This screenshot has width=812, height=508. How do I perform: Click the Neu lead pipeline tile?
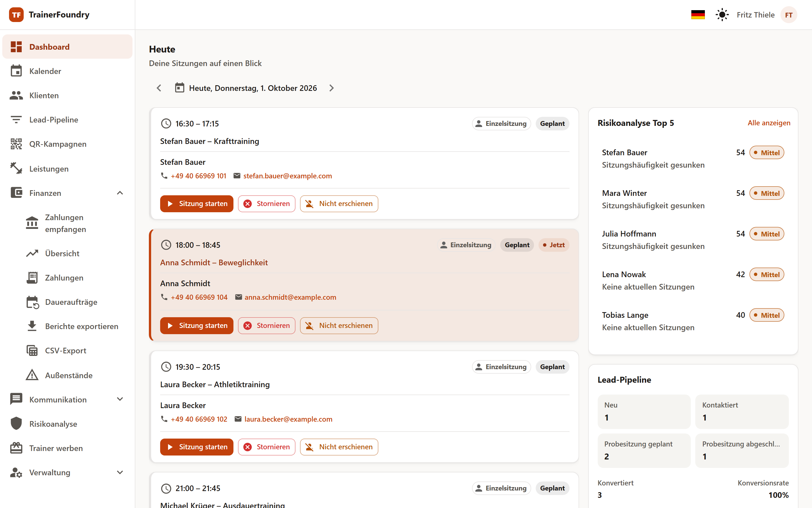pos(644,411)
